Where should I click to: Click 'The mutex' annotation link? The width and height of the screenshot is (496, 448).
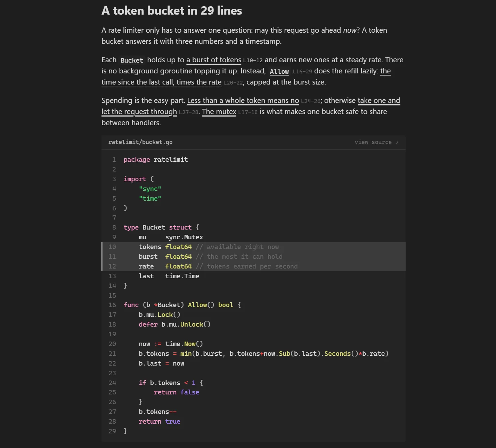pos(219,112)
